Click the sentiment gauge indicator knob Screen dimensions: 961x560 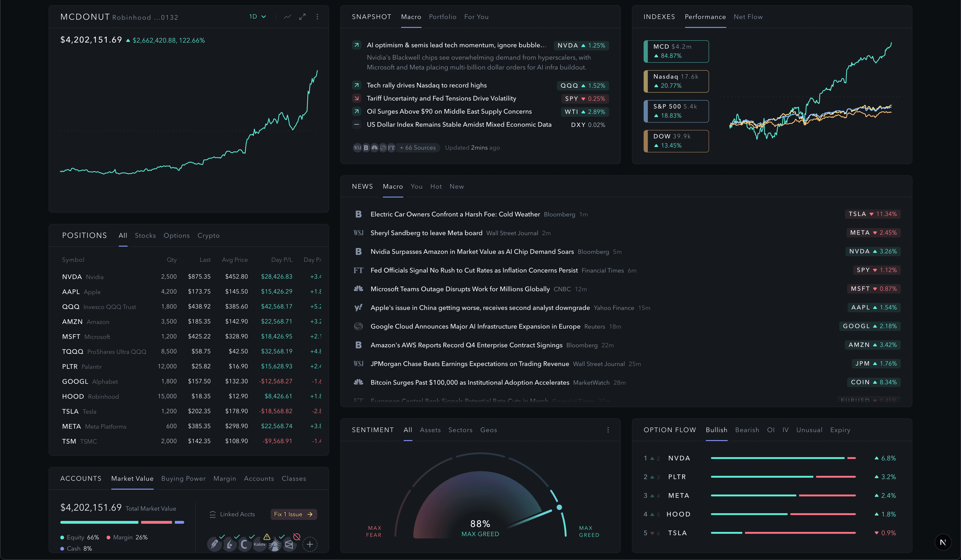pos(559,507)
